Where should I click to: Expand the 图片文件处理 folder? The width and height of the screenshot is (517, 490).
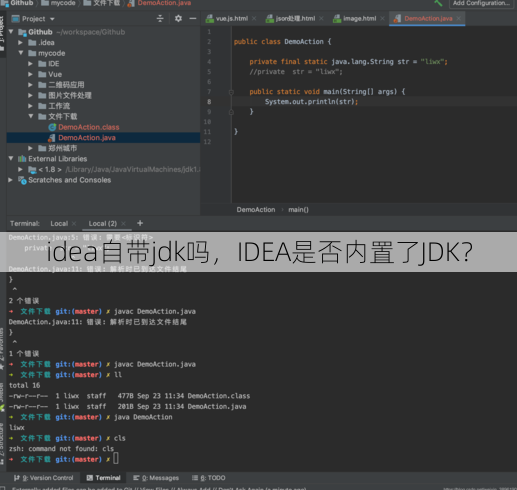(30, 96)
